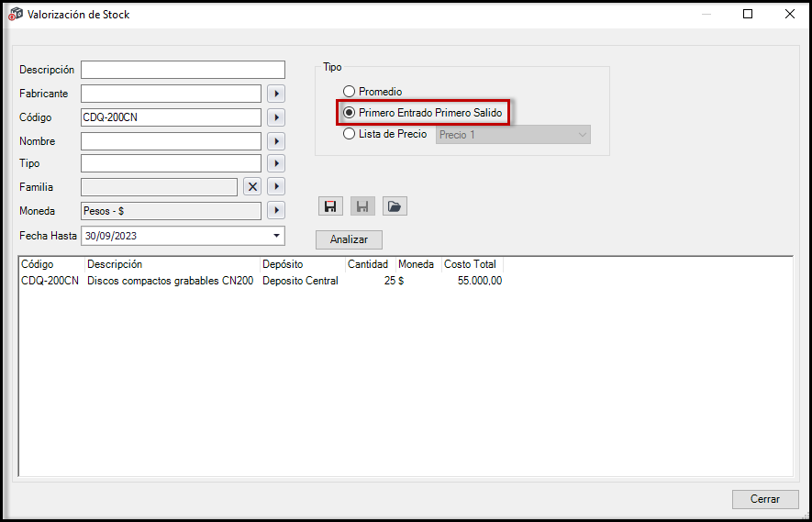Click the grayed-out save floppy icon
Screen dimensions: 812x522
[362, 206]
